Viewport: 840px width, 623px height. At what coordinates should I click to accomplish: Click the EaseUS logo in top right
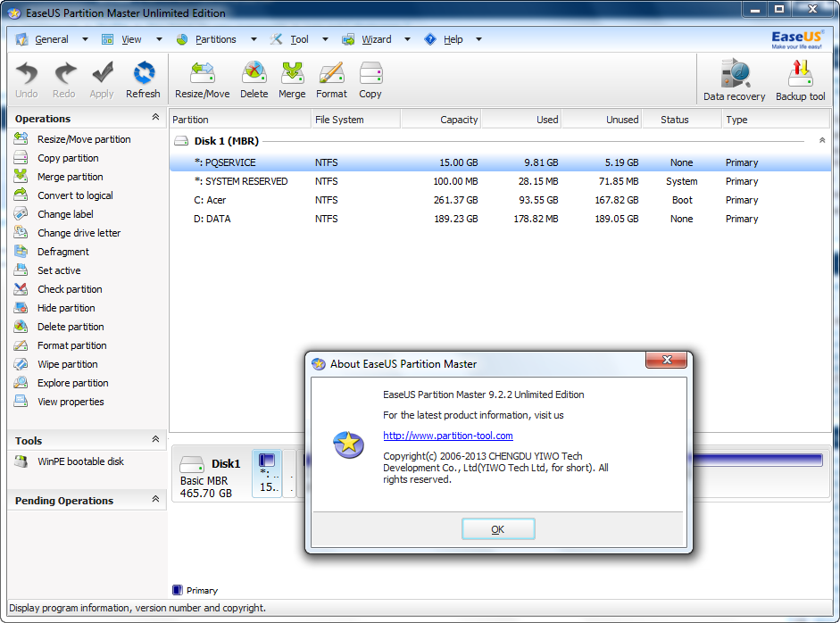(x=796, y=39)
